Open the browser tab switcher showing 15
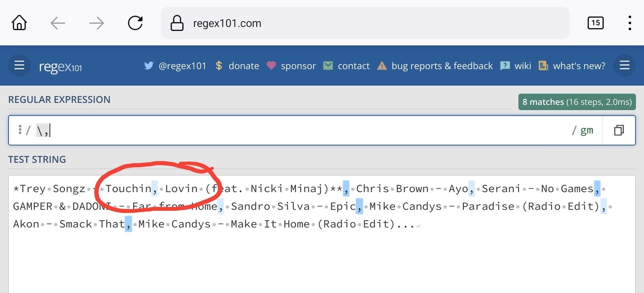 [x=596, y=23]
